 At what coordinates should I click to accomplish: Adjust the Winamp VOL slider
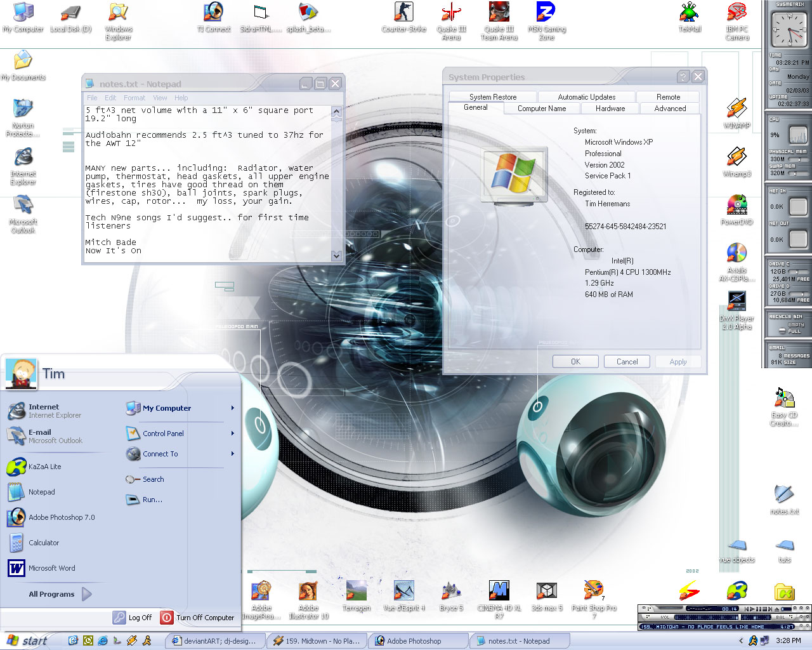click(x=706, y=617)
